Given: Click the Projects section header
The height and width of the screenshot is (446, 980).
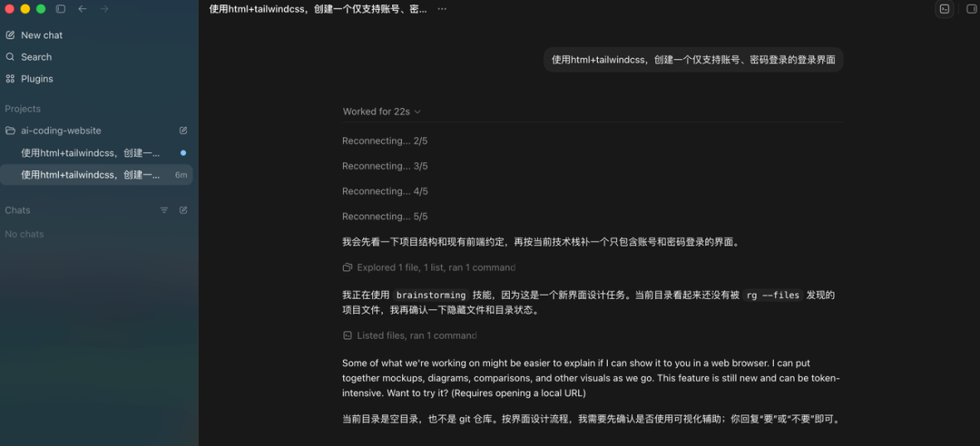Looking at the screenshot, I should pos(23,109).
